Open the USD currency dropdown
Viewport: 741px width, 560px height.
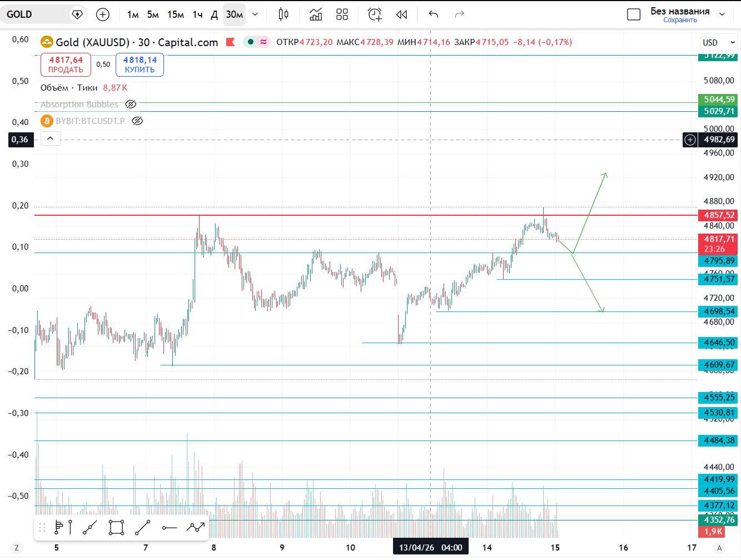click(719, 42)
